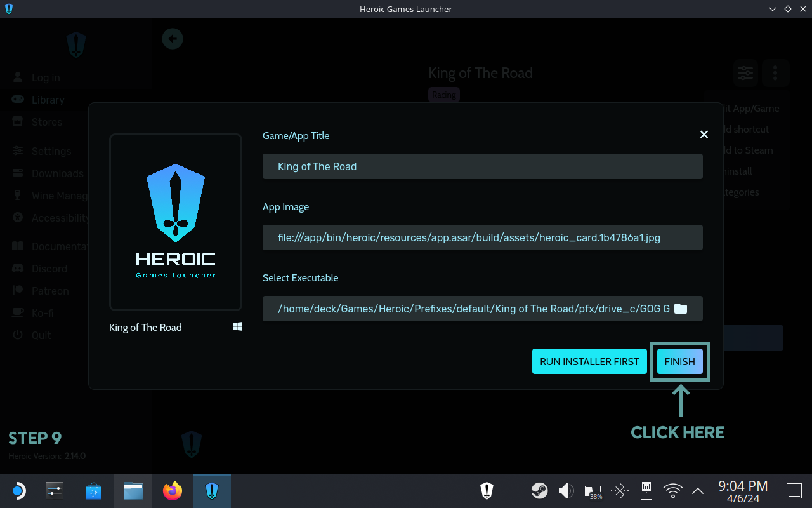Screen dimensions: 812x508
Task: Click the Heroic card cover thumbnail
Action: tap(176, 222)
